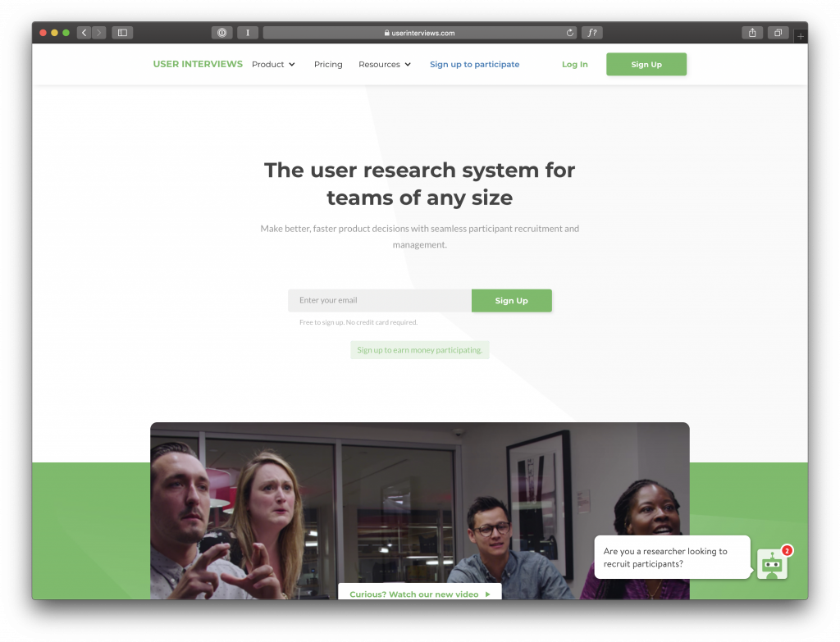Open the researcher recruit participants chat bubble
Screen dimensions: 840x642
point(673,558)
